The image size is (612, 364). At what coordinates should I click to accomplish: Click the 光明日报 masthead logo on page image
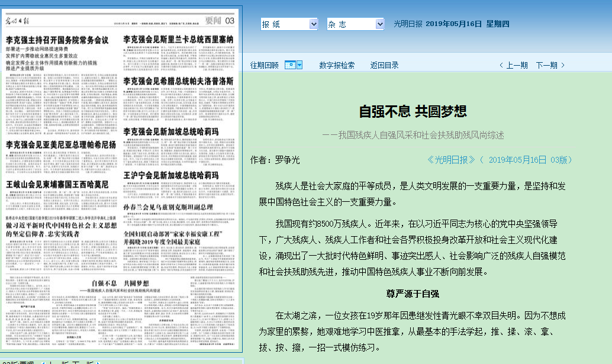click(x=18, y=21)
